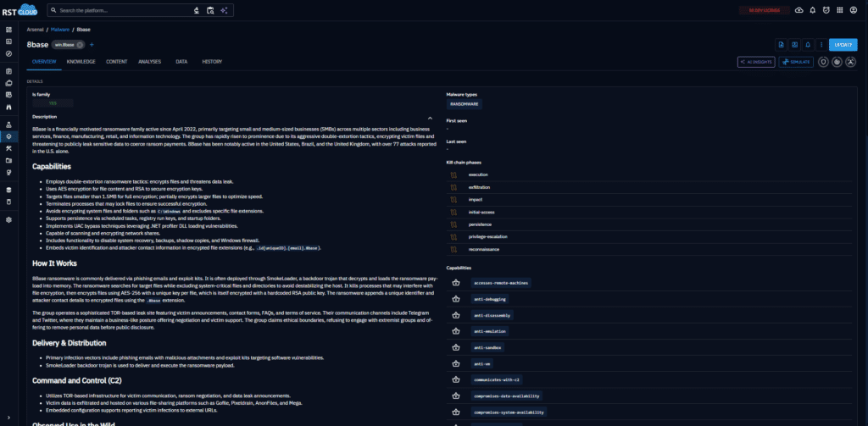Click the Simulate button
The height and width of the screenshot is (426, 868).
[796, 62]
